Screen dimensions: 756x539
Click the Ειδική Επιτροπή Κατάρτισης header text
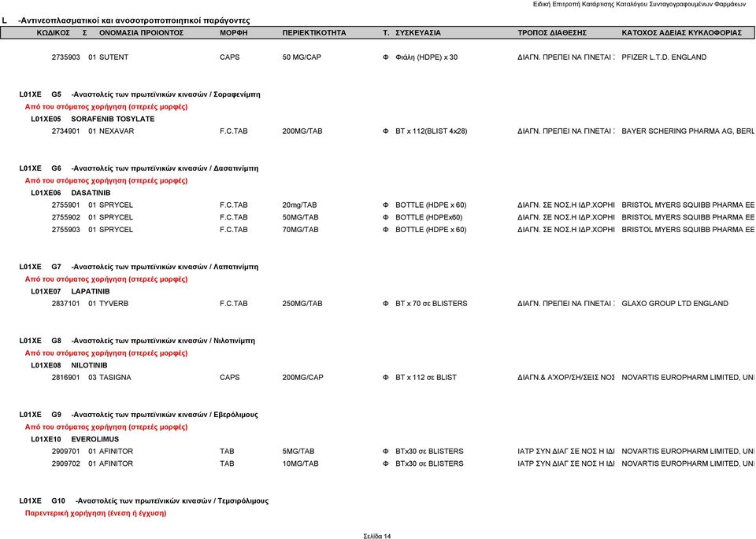click(x=639, y=5)
